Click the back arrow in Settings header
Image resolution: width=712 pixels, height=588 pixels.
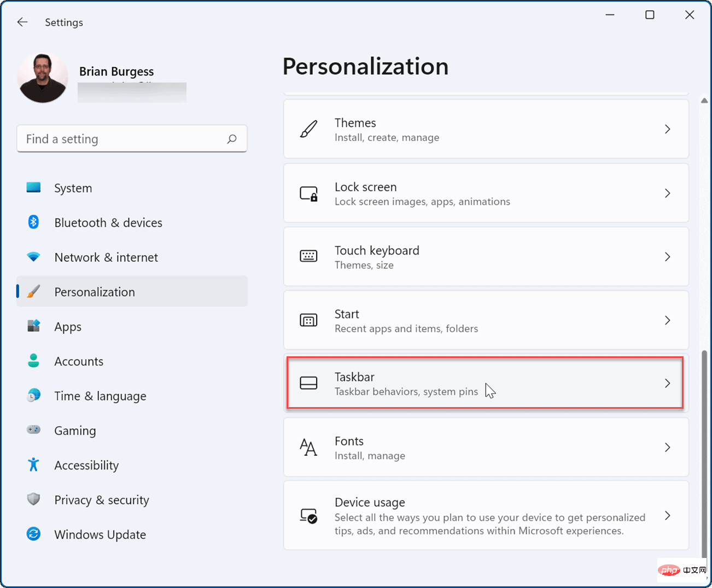(22, 22)
